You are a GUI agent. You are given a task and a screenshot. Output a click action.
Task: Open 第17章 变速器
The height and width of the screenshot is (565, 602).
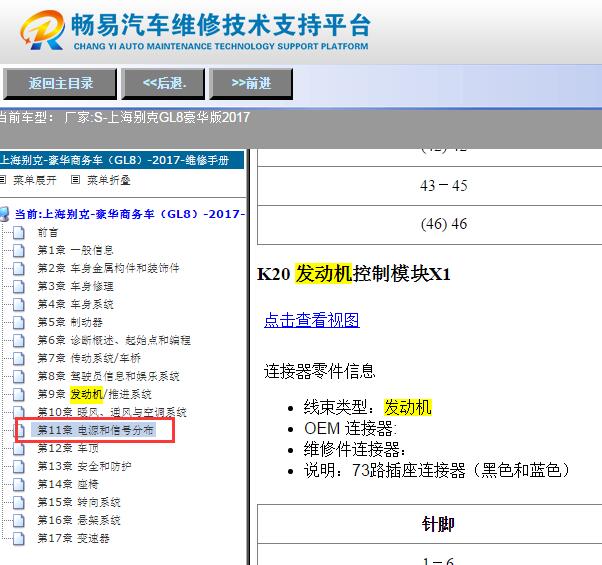click(73, 539)
